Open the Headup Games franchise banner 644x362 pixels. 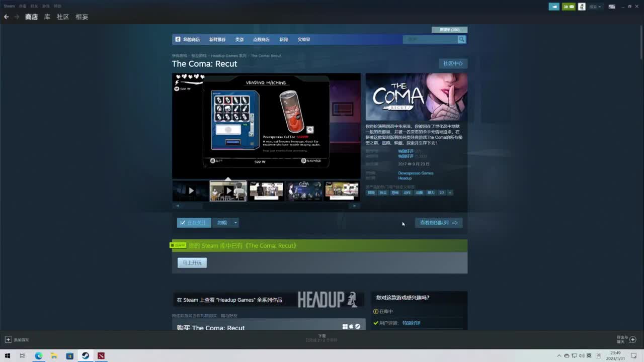[x=269, y=300]
